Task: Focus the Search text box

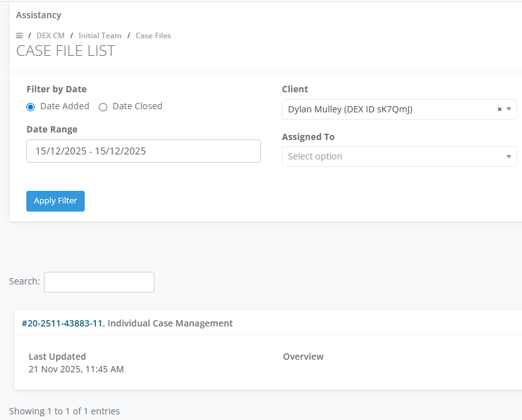Action: [99, 282]
